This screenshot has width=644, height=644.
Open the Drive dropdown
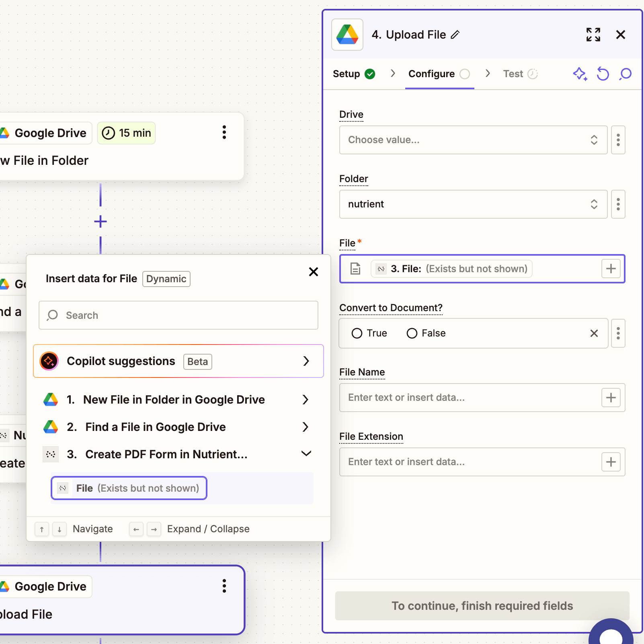click(473, 140)
